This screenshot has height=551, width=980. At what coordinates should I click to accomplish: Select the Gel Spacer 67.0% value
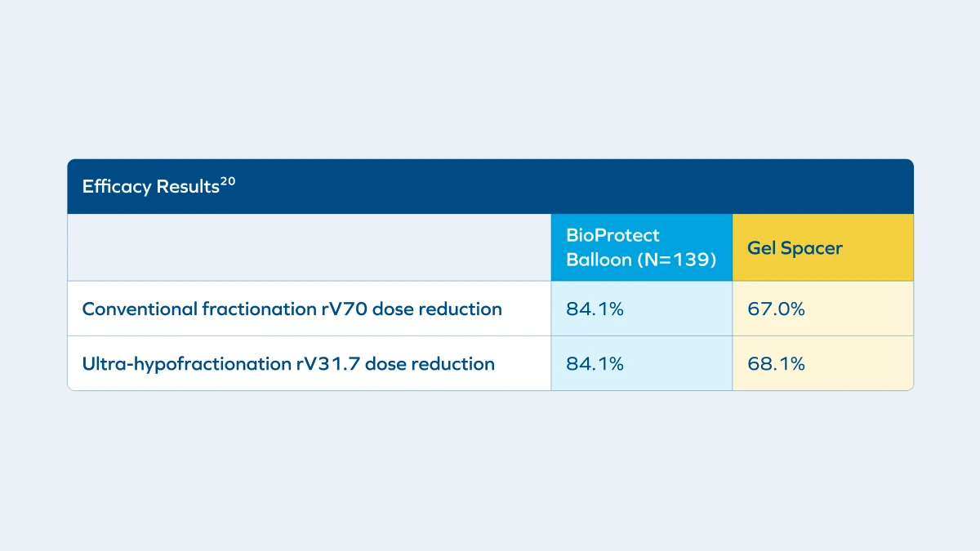point(776,309)
